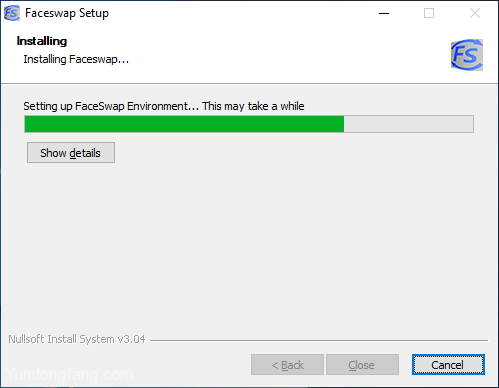Click the large FS logo in header
Screen dimensions: 499x388
[x=467, y=55]
